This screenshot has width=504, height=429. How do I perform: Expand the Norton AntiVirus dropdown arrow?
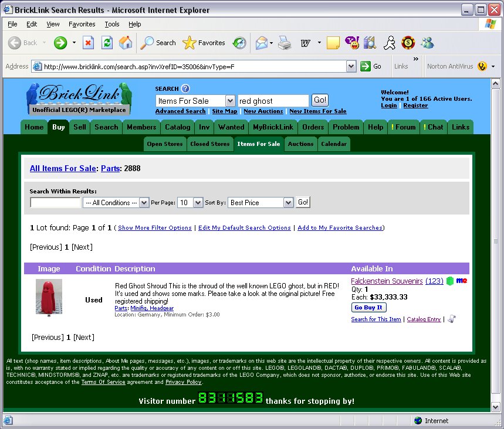pyautogui.click(x=493, y=66)
